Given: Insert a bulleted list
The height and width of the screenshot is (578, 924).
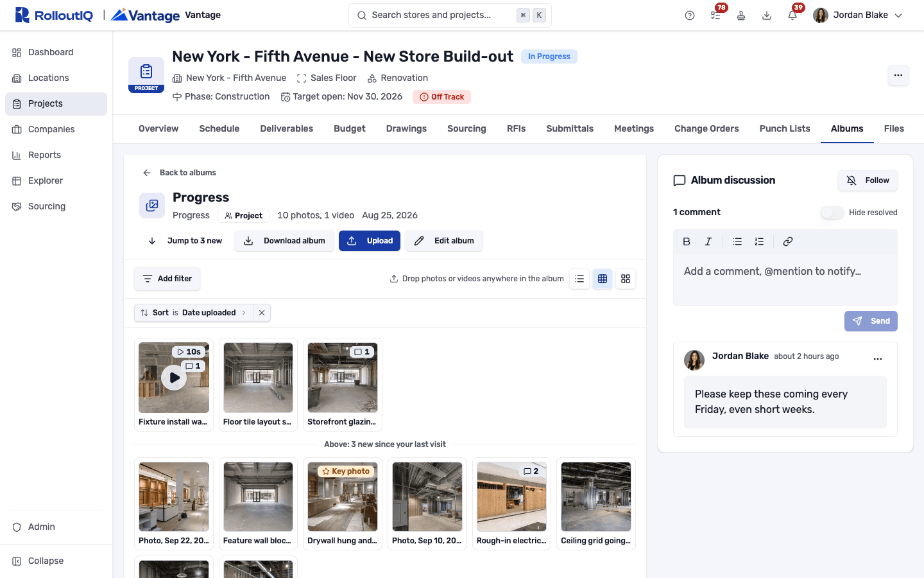Looking at the screenshot, I should pos(737,241).
